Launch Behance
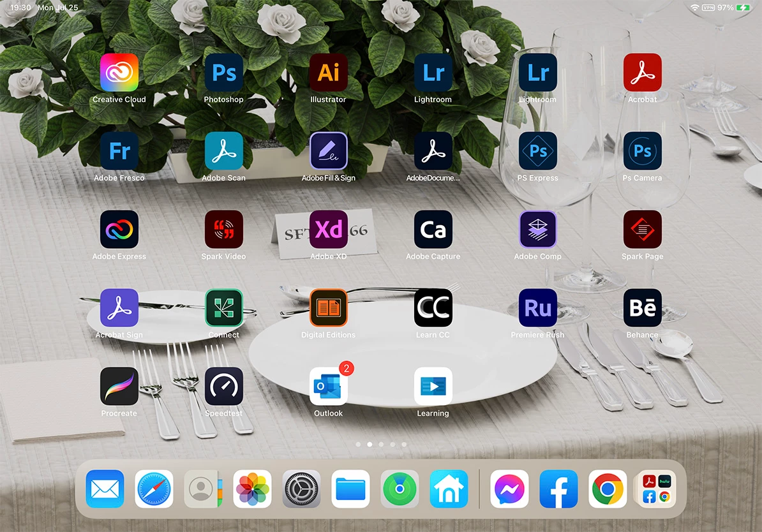This screenshot has height=532, width=762. pyautogui.click(x=643, y=308)
